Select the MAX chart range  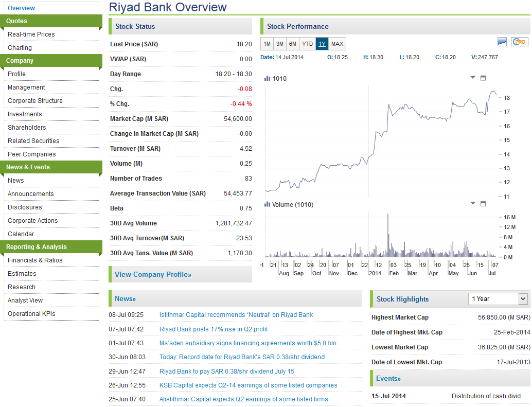click(337, 44)
